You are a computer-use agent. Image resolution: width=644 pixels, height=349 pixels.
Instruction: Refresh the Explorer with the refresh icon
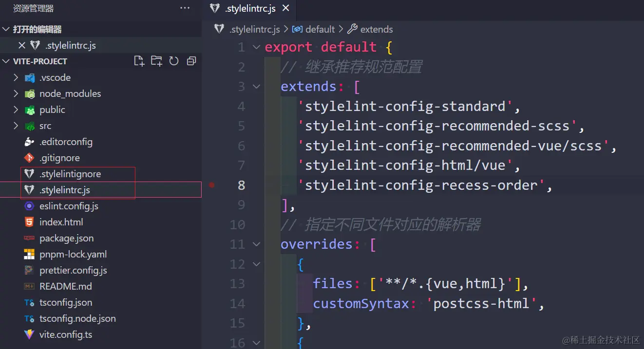pyautogui.click(x=174, y=61)
